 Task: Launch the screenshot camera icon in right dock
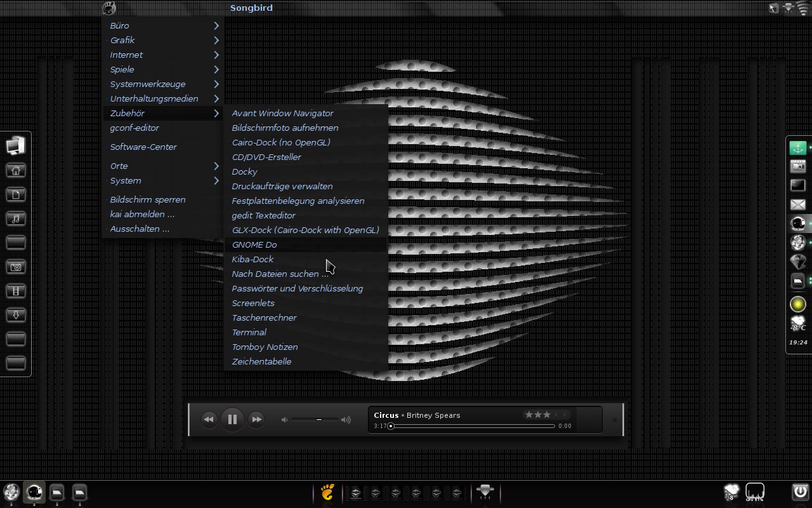coord(797,166)
